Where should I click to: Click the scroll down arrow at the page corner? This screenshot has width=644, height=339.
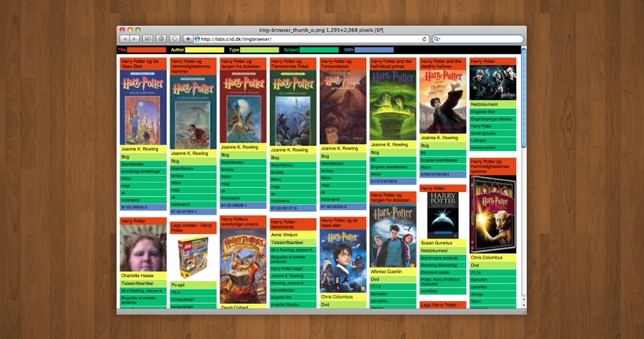tap(523, 305)
